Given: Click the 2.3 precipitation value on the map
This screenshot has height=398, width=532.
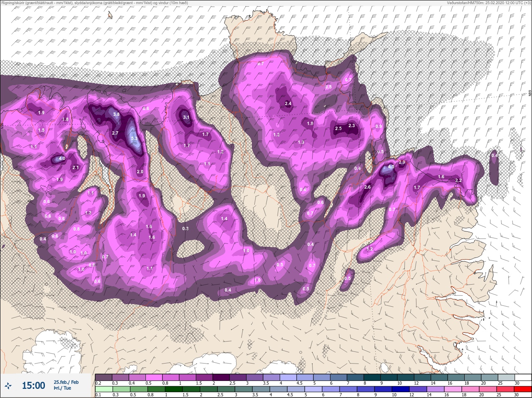Looking at the screenshot, I should tap(352, 125).
